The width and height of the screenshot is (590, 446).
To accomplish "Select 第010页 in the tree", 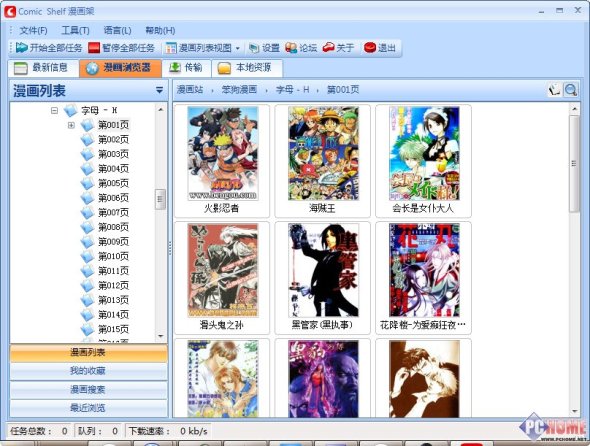I will tap(113, 256).
